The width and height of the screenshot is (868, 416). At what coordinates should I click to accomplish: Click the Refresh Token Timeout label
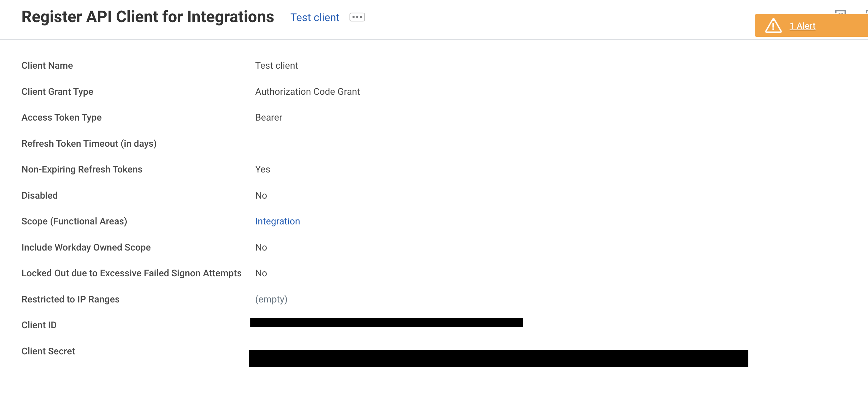tap(89, 143)
